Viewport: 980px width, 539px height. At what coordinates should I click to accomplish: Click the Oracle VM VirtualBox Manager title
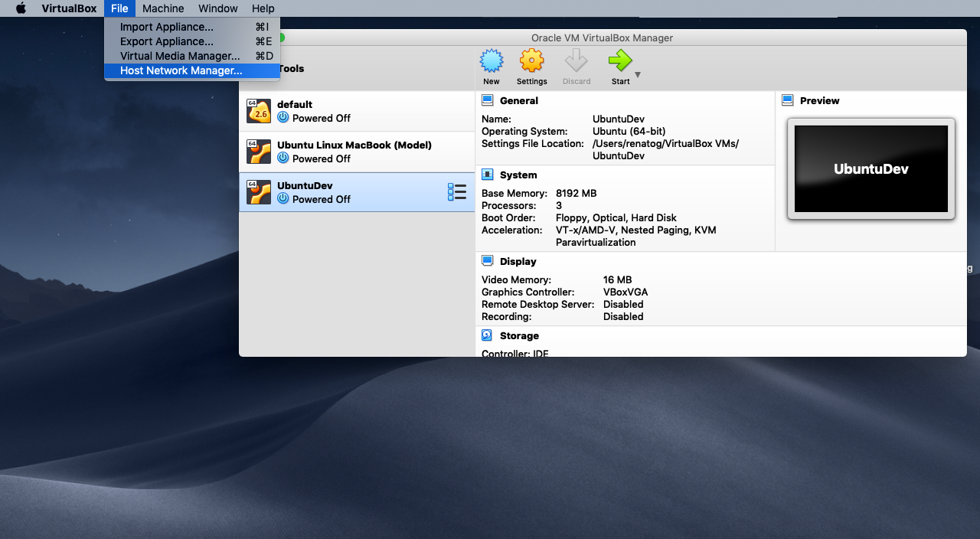pos(602,38)
